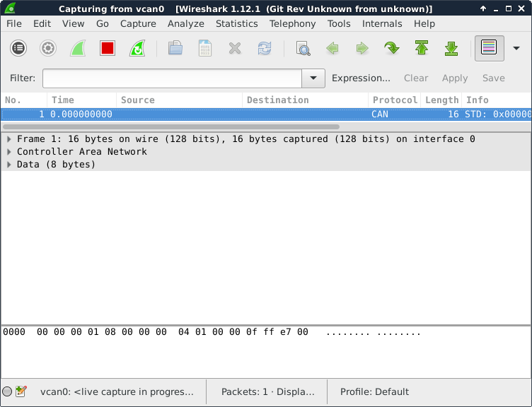Expand Controller Area Network tree node

pos(9,152)
